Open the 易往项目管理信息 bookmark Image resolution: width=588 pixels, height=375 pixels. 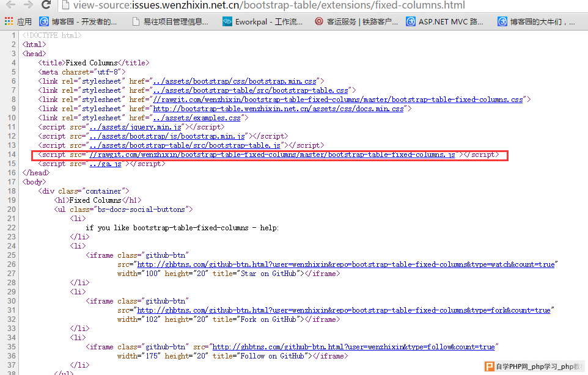point(171,22)
